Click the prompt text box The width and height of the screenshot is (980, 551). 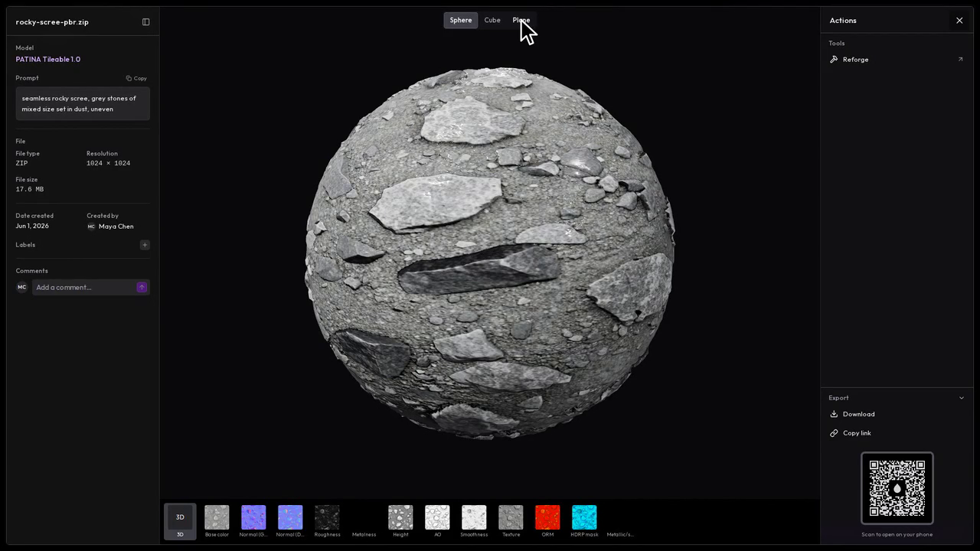point(83,103)
